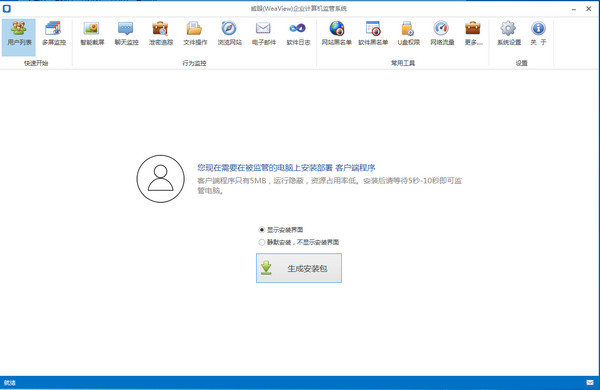Click the WeaView app icon in title bar
Image resolution: width=600 pixels, height=390 pixels.
[x=7, y=8]
